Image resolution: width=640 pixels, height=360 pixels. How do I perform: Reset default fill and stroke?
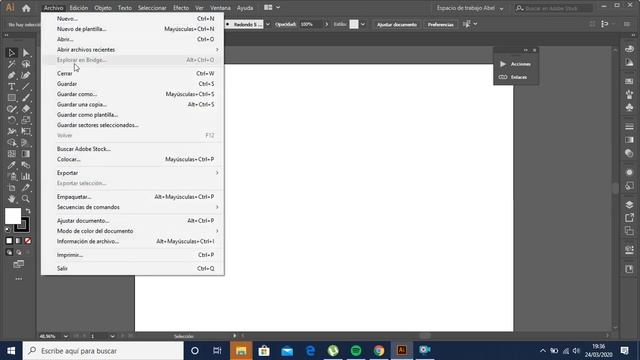pos(7,229)
